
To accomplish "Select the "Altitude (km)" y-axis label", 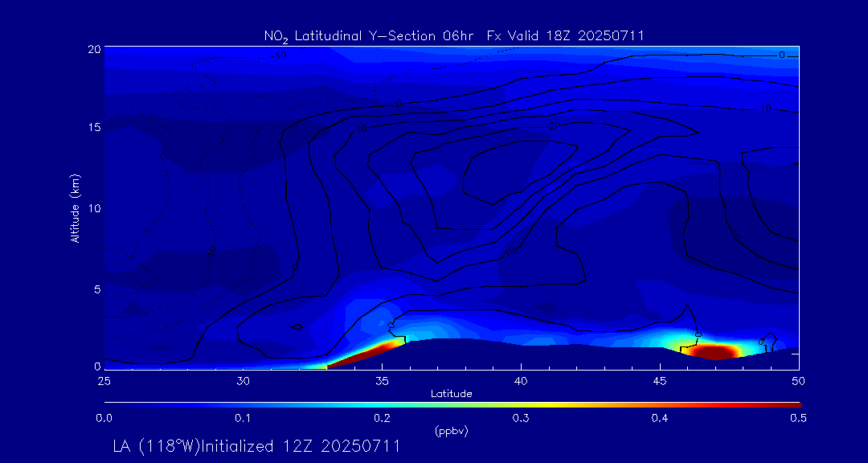I will pos(75,208).
